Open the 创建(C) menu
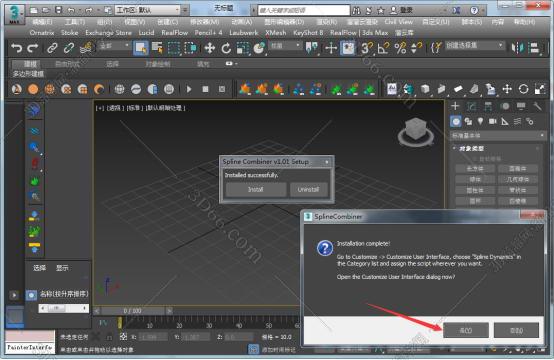The image size is (554, 360). (x=167, y=22)
